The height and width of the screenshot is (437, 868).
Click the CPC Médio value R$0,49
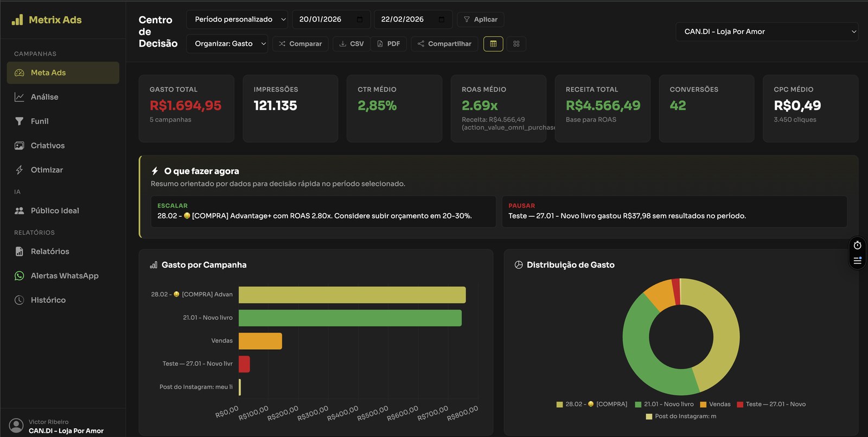797,106
